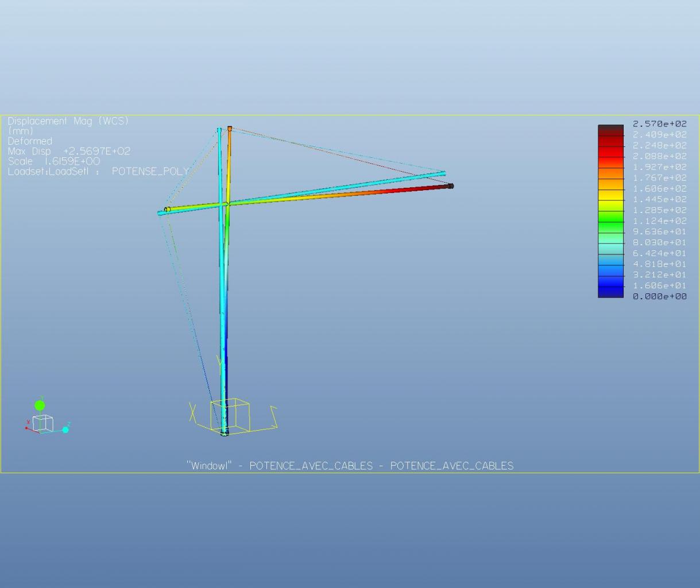Image resolution: width=700 pixels, height=588 pixels.
Task: Click the (mm) units label
Action: 21,131
